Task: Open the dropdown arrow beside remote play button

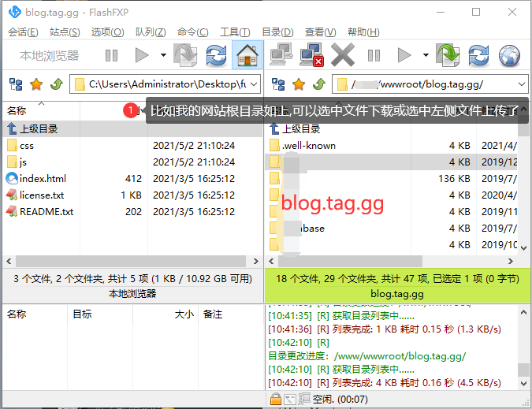Action: (426, 56)
